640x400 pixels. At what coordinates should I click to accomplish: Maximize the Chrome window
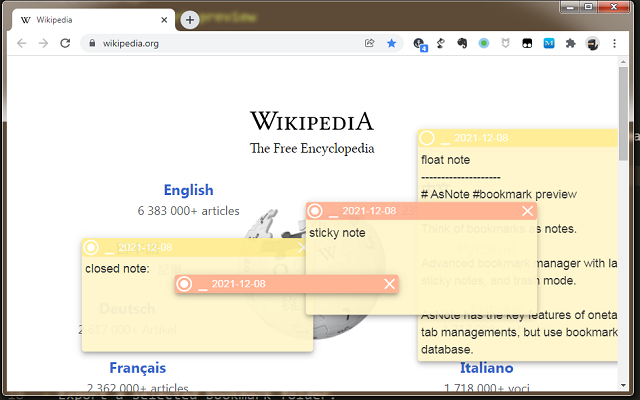click(589, 7)
